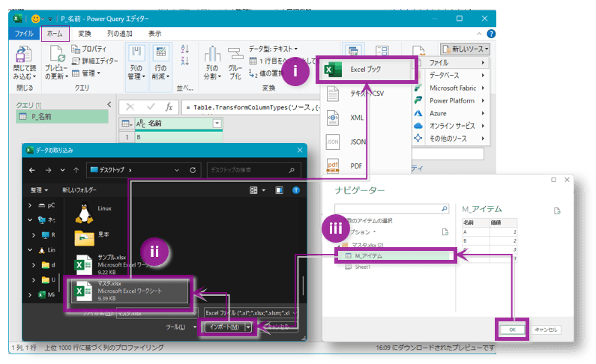Switch to the 列の追加 ribbon tab
The height and width of the screenshot is (364, 596).
pyautogui.click(x=120, y=34)
